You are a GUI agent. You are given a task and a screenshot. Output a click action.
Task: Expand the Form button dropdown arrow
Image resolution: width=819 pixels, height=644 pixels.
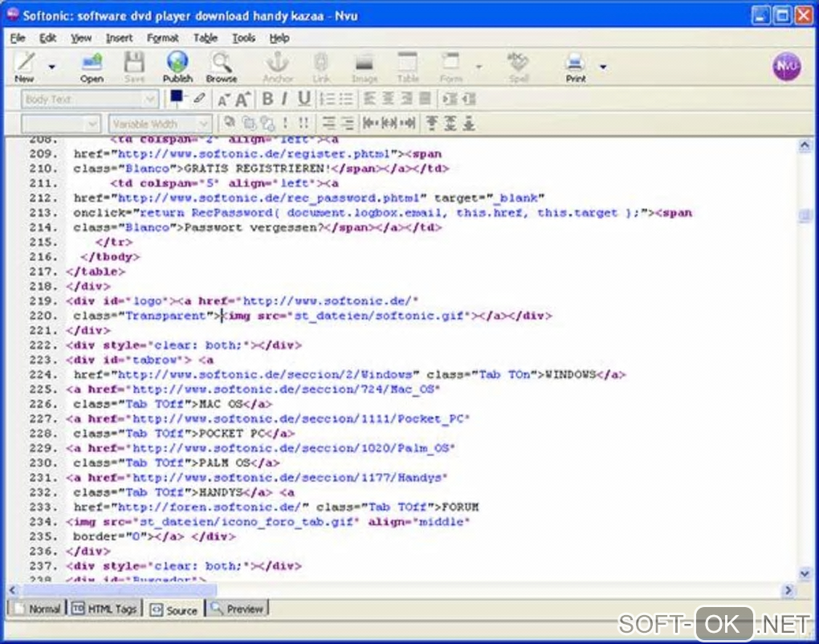pyautogui.click(x=479, y=67)
